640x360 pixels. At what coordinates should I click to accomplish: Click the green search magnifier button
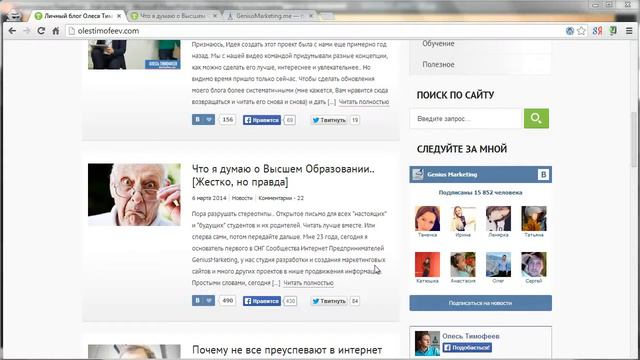[x=536, y=118]
